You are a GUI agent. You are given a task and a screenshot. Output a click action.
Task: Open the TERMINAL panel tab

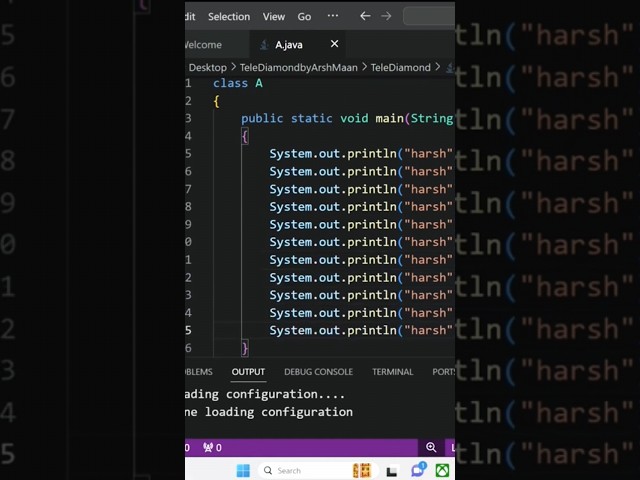pyautogui.click(x=392, y=372)
